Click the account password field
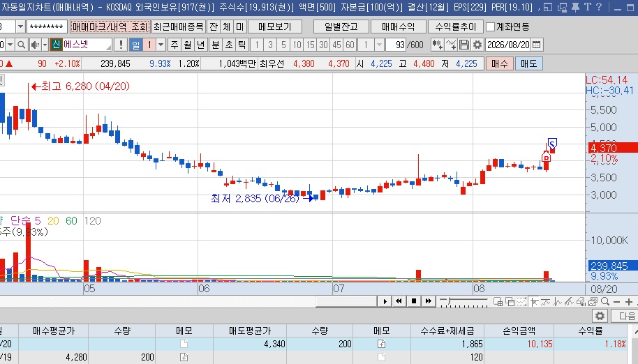The width and height of the screenshot is (638, 364). [47, 26]
